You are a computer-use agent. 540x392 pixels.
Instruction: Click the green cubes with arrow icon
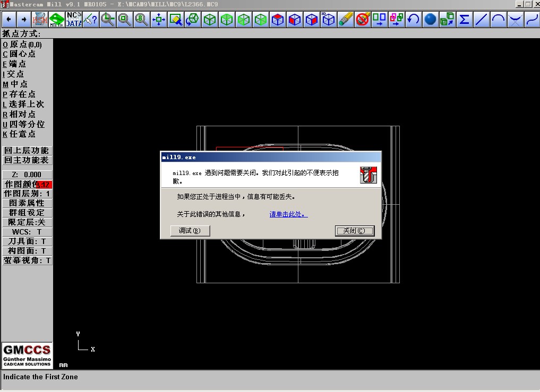point(448,19)
